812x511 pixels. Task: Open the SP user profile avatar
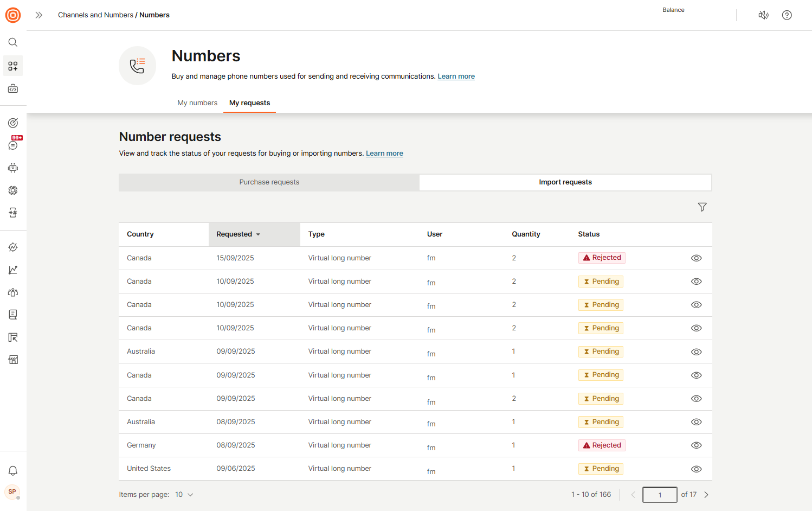pyautogui.click(x=12, y=492)
